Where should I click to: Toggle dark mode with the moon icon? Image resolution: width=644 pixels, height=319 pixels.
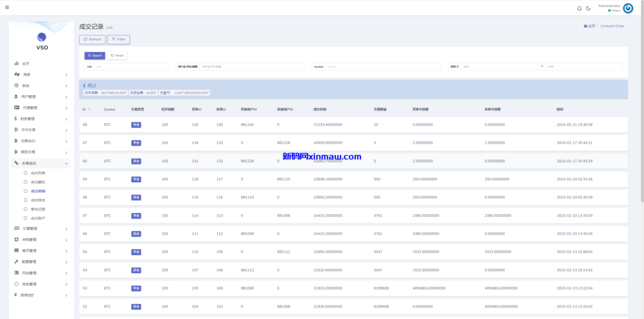588,8
